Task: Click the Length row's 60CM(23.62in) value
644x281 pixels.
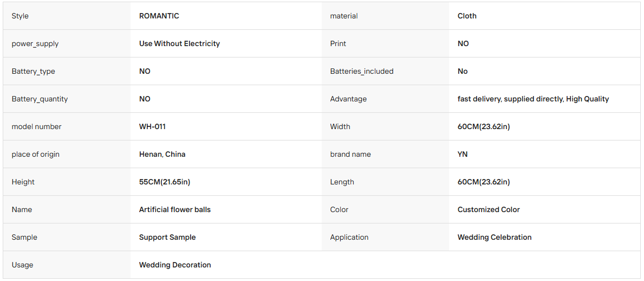Action: (x=484, y=182)
